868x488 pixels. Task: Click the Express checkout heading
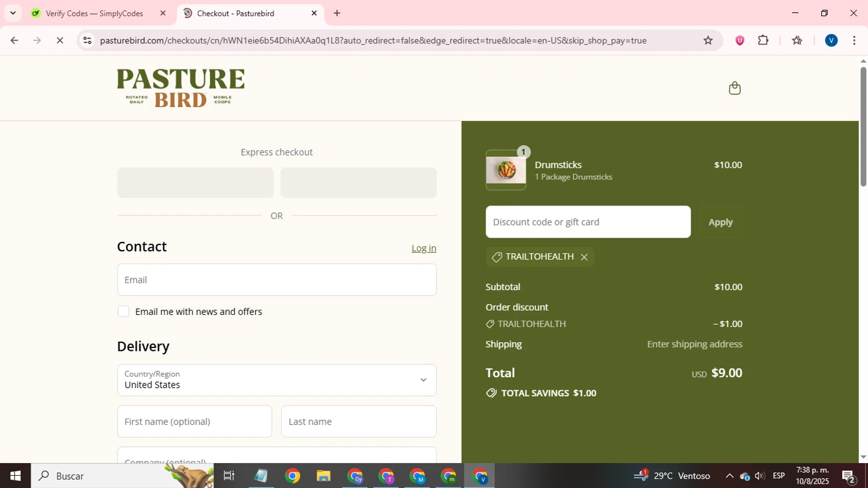(x=277, y=152)
